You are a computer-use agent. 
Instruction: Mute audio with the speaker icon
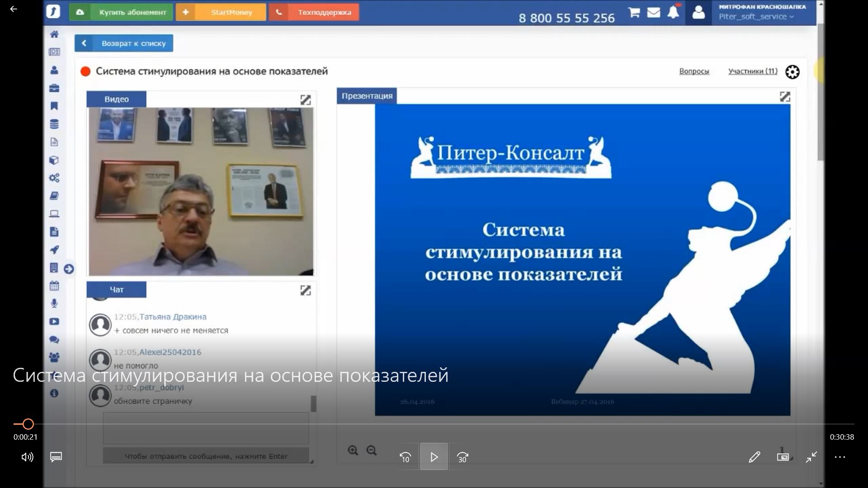coord(27,457)
